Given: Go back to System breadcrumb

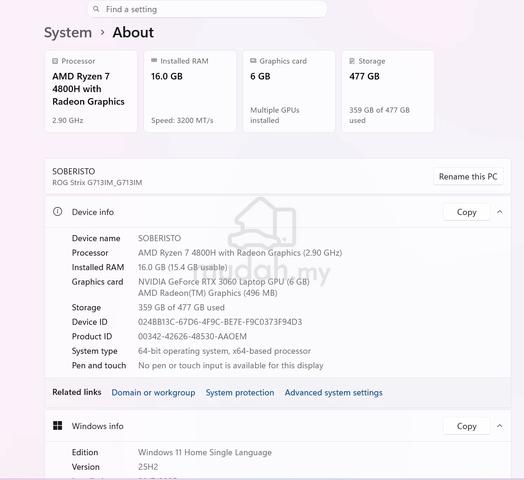Looking at the screenshot, I should pos(68,32).
